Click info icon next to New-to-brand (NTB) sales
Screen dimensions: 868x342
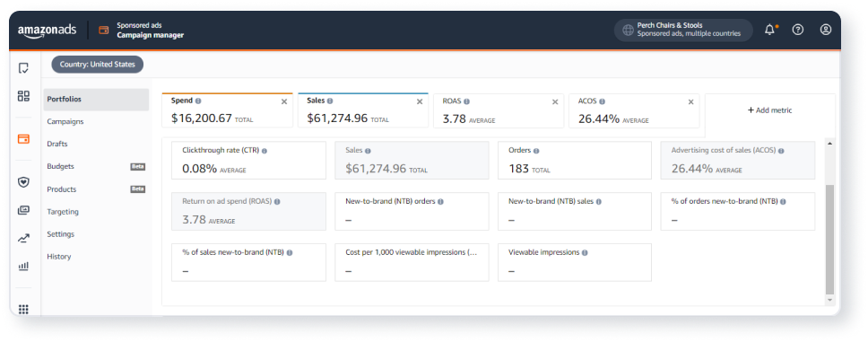(598, 202)
